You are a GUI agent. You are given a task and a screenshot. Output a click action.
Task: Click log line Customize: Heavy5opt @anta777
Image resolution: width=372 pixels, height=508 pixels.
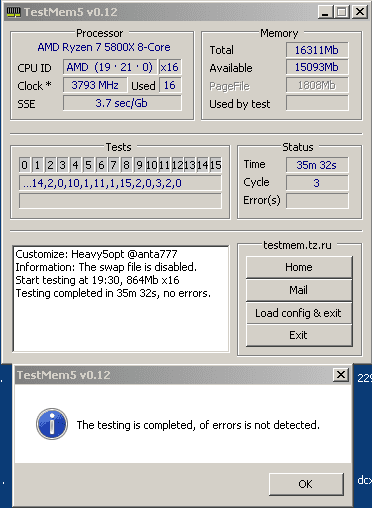tap(96, 254)
